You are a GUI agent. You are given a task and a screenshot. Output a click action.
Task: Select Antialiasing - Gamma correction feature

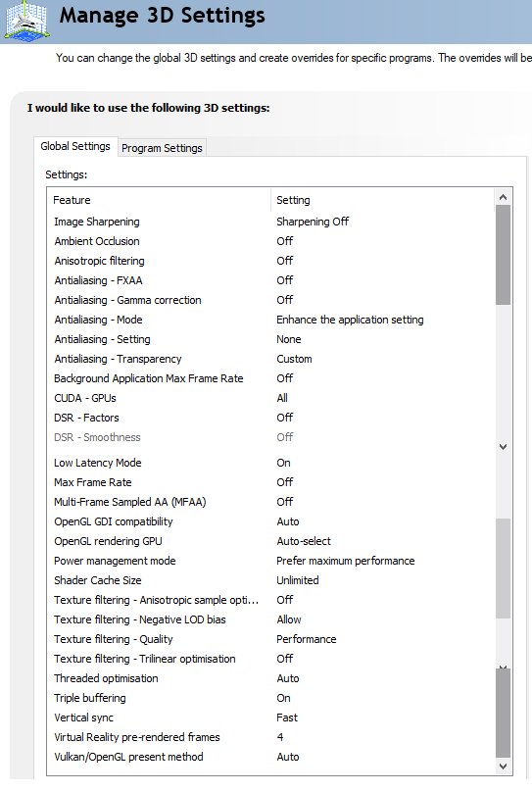tap(127, 300)
